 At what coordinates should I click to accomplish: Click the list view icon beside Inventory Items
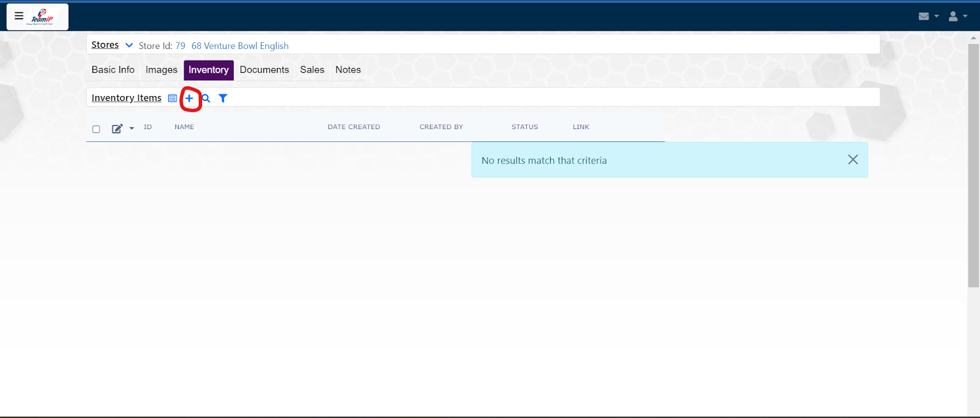coord(173,99)
